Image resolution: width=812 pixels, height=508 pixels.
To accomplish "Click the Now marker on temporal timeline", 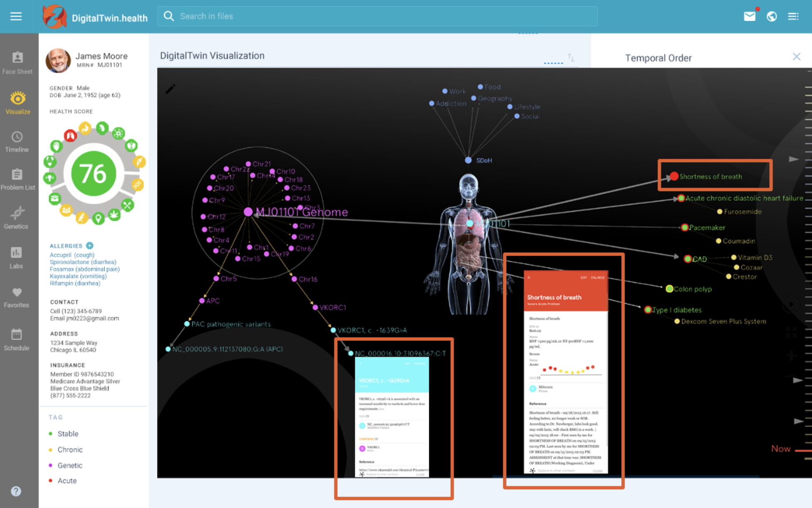I will click(780, 449).
